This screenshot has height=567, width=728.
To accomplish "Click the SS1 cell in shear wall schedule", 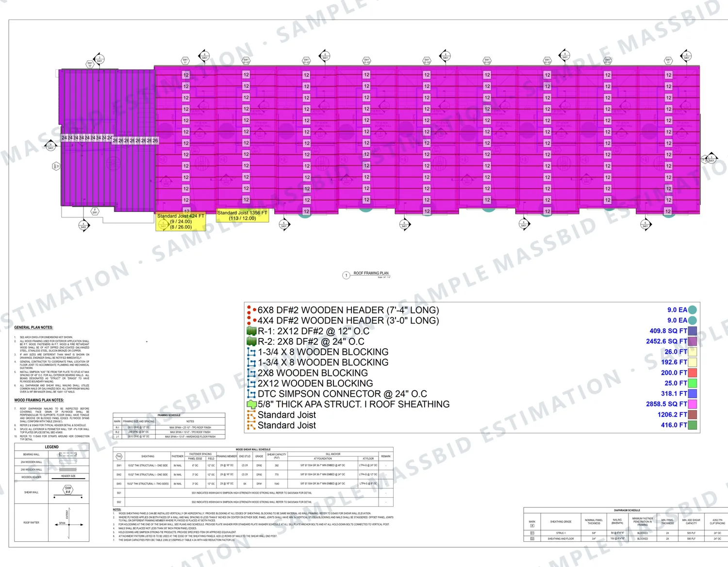I will click(x=119, y=493).
